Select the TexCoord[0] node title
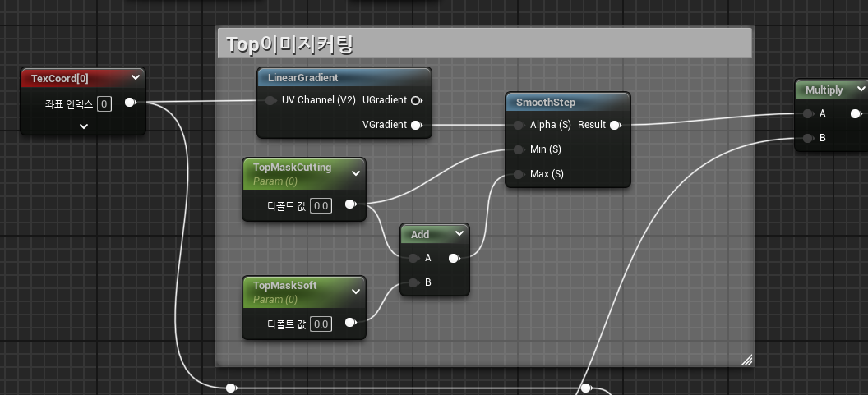 pyautogui.click(x=59, y=79)
